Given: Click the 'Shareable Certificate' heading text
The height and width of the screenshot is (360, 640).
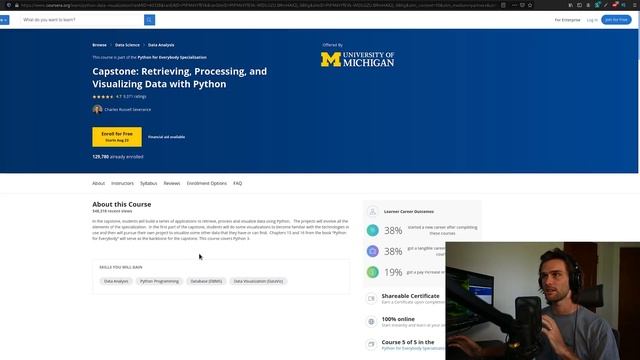Looking at the screenshot, I should [x=410, y=296].
